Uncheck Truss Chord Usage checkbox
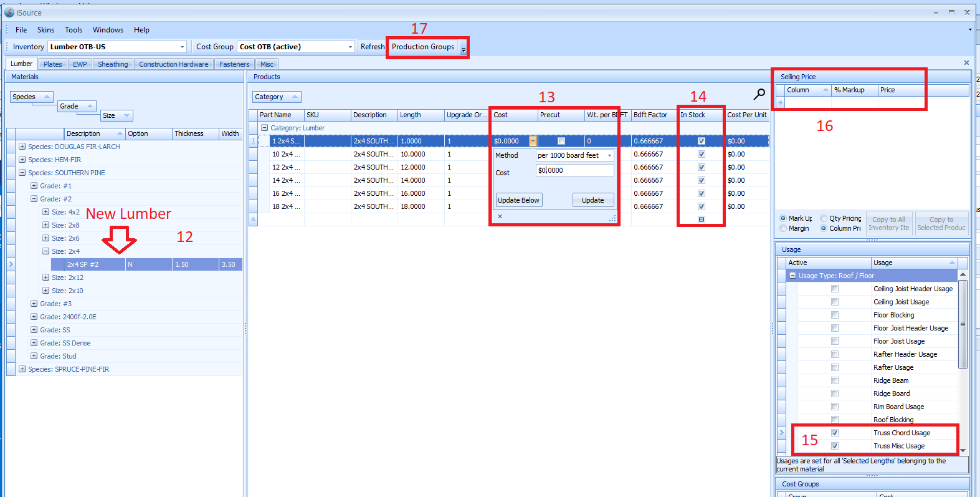980x497 pixels. [x=835, y=433]
